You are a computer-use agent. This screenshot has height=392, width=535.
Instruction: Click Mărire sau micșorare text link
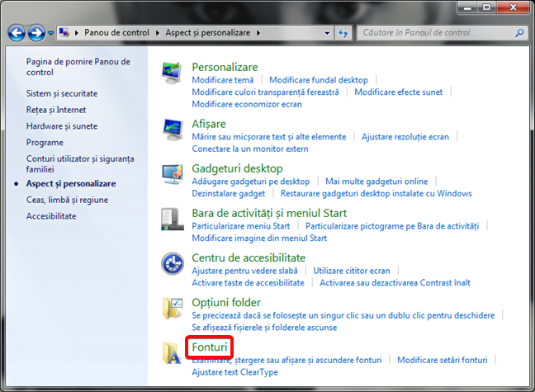(269, 137)
